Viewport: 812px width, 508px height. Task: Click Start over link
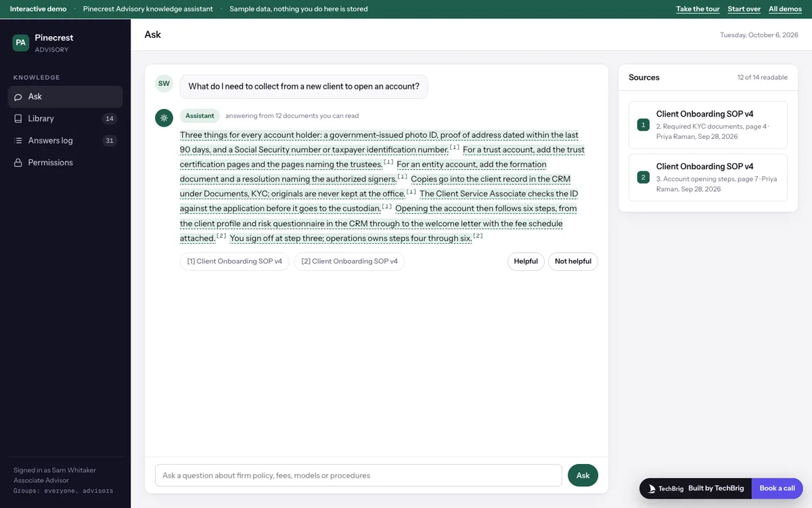point(744,9)
